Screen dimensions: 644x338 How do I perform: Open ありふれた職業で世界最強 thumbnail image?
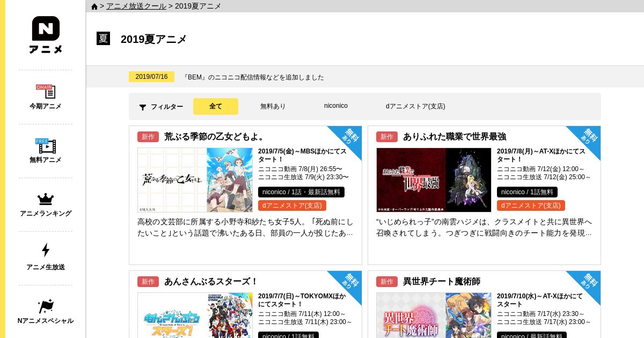[434, 180]
